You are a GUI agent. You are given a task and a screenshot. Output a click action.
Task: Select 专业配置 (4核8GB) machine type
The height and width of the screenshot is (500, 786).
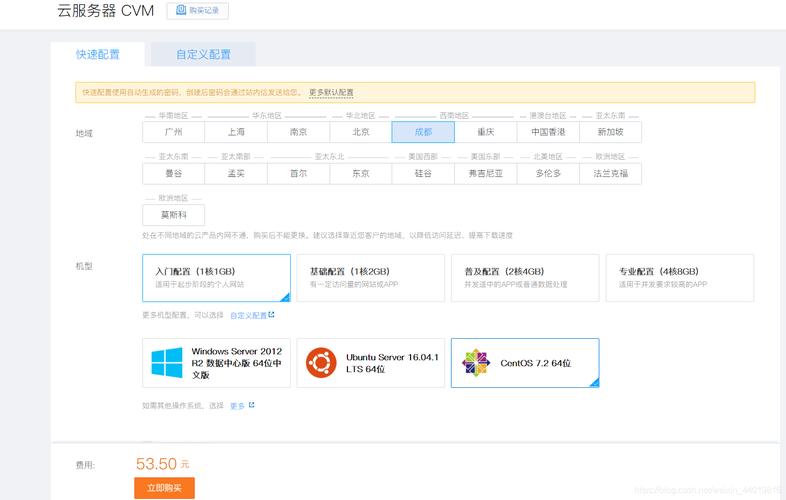click(x=680, y=278)
